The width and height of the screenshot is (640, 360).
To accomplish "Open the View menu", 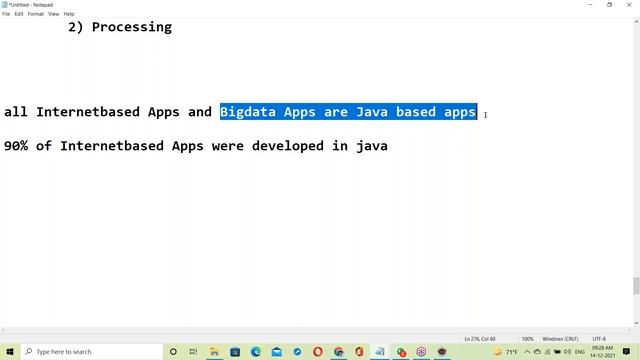I will (53, 14).
